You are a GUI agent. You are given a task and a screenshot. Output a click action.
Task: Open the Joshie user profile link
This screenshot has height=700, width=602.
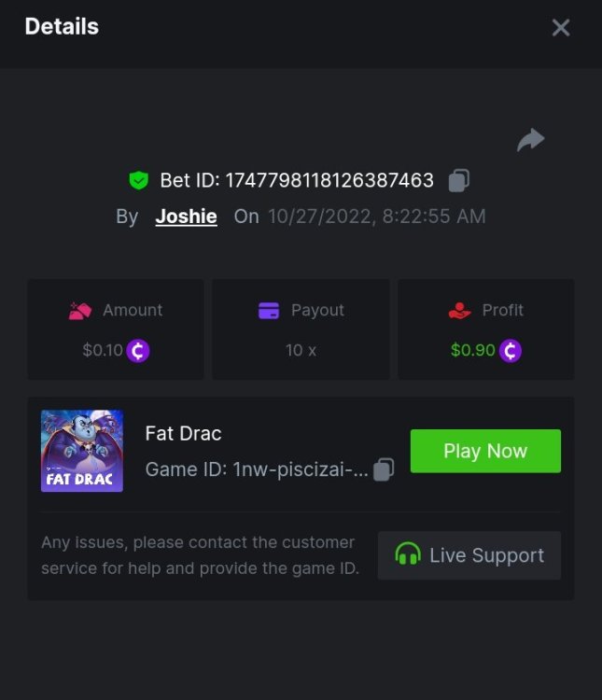[x=186, y=217]
